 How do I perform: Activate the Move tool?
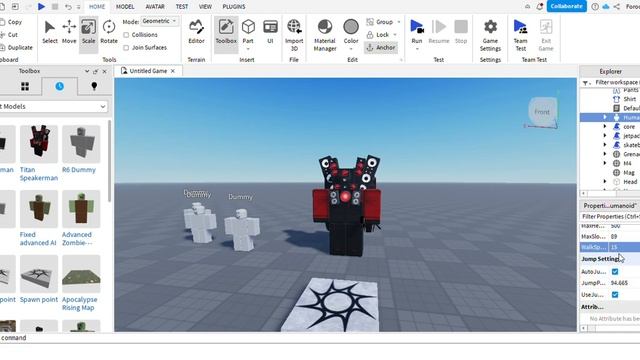69,32
